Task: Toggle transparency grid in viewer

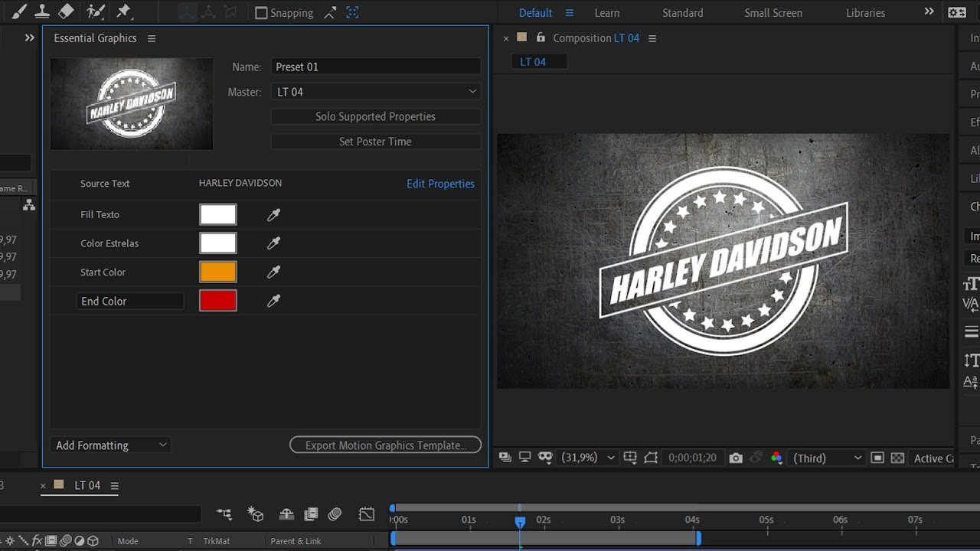Action: tap(897, 458)
